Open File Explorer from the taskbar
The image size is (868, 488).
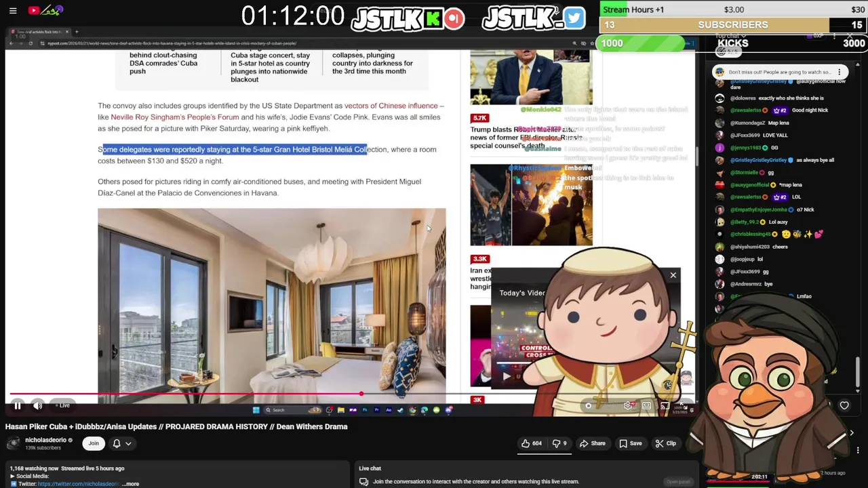click(x=340, y=410)
